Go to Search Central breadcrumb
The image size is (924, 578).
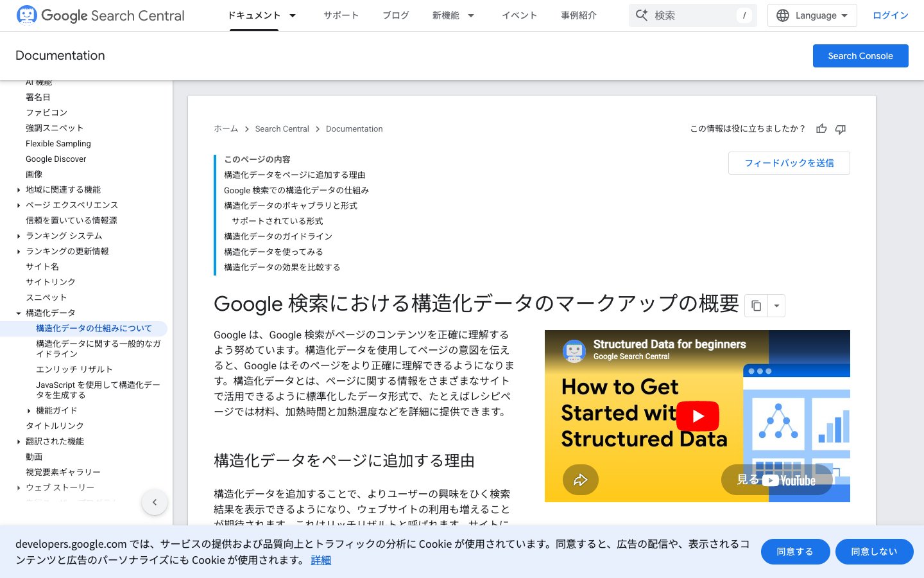tap(282, 129)
